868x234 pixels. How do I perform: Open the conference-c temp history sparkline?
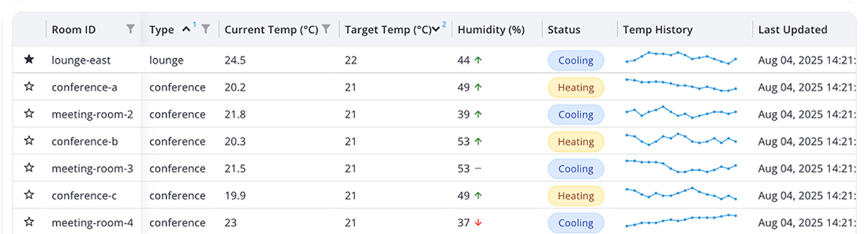click(681, 194)
